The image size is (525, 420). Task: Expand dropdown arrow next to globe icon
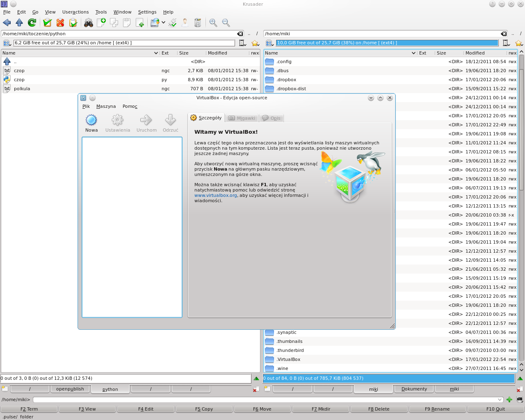(163, 23)
